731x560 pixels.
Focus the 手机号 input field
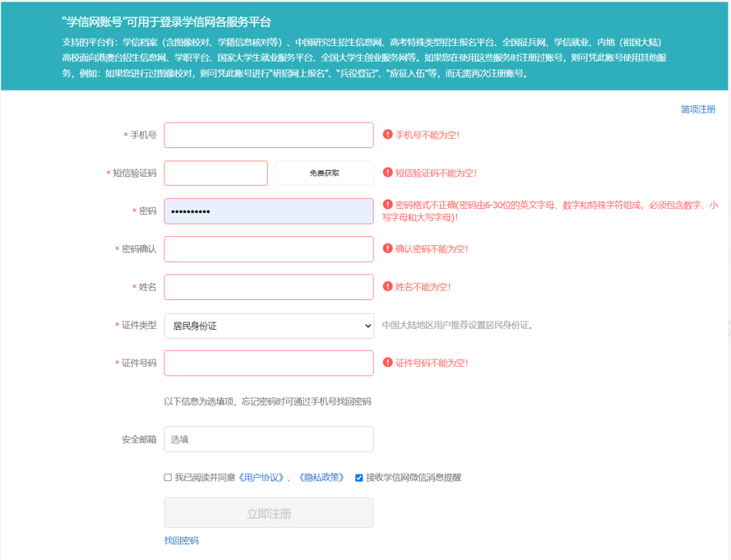click(269, 135)
